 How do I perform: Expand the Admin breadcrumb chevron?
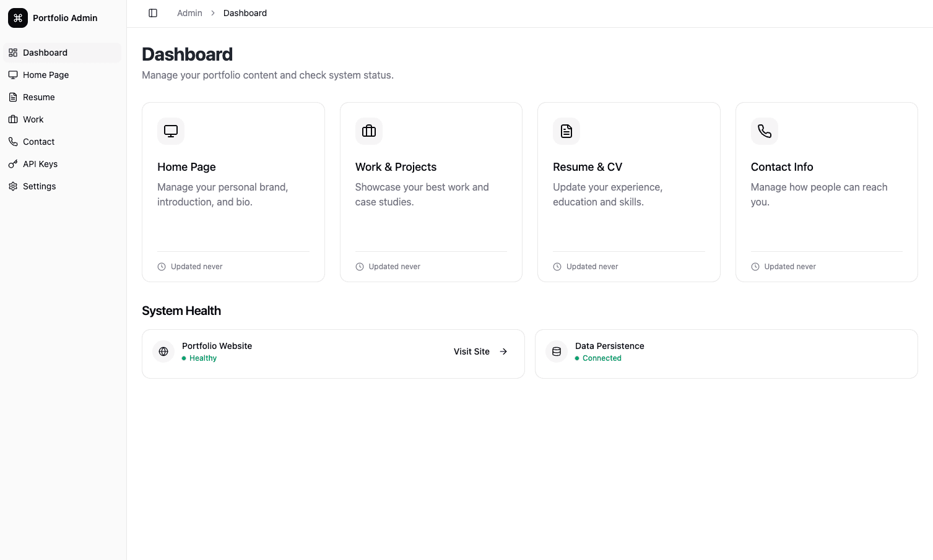[x=212, y=12]
